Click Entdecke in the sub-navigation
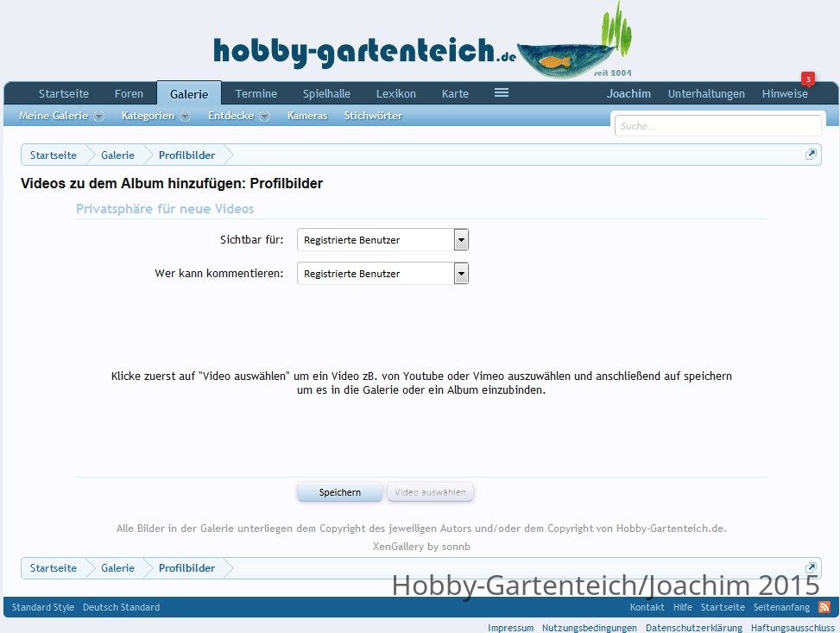This screenshot has height=633, width=840. point(231,115)
